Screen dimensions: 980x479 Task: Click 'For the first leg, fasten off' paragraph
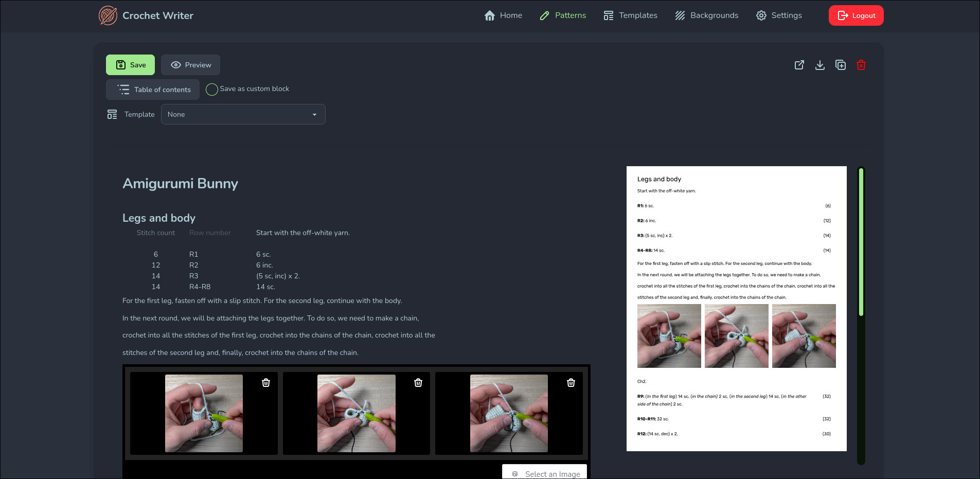coord(262,301)
